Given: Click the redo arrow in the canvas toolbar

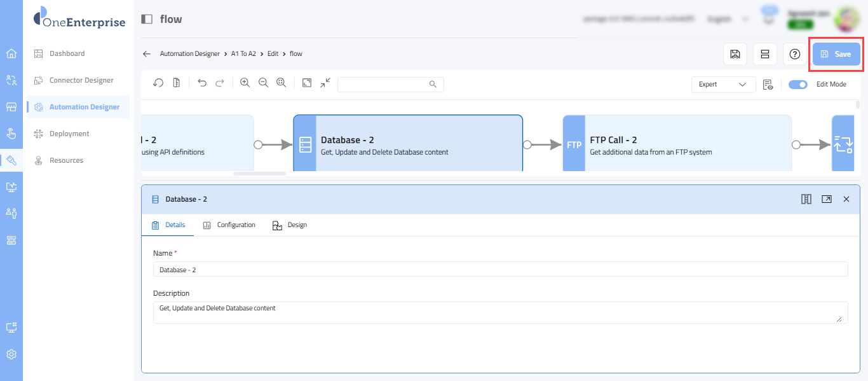Looking at the screenshot, I should 220,83.
